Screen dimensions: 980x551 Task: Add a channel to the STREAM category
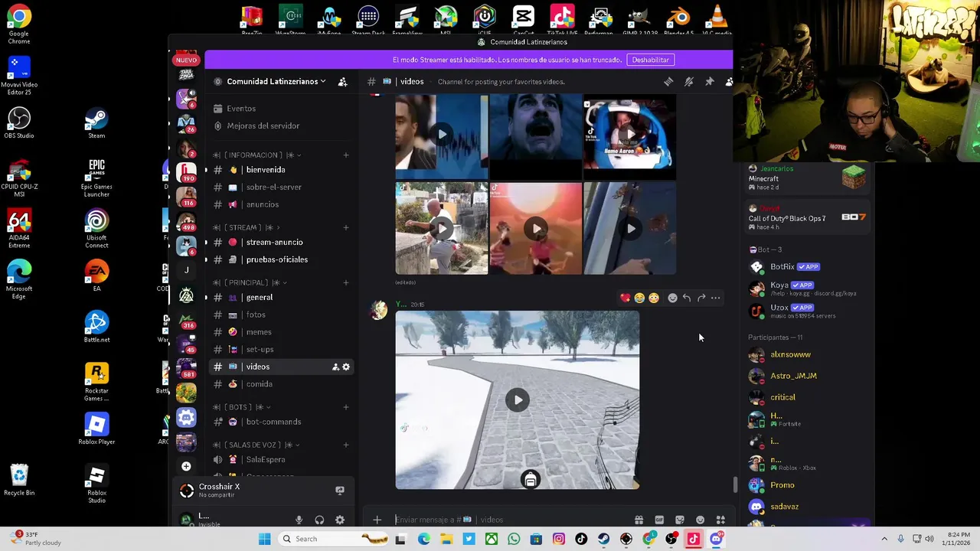point(346,227)
